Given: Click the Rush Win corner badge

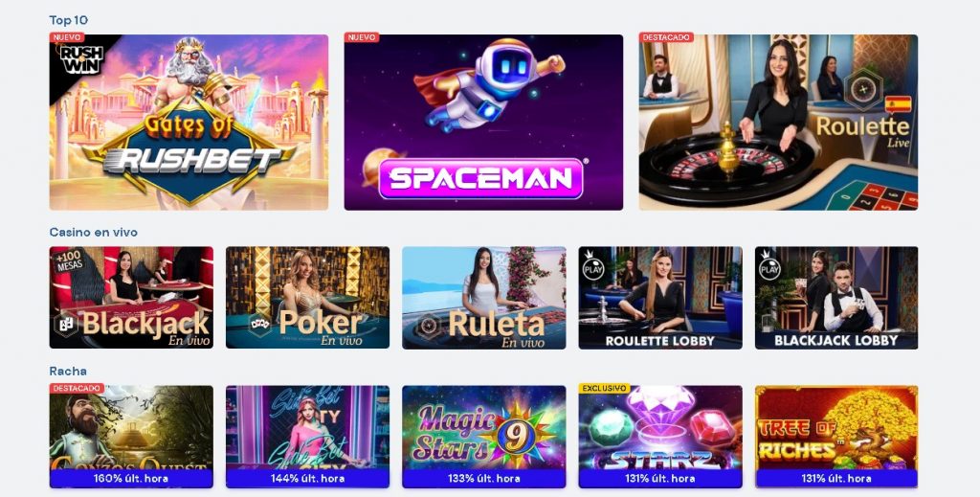Looking at the screenshot, I should (x=81, y=59).
